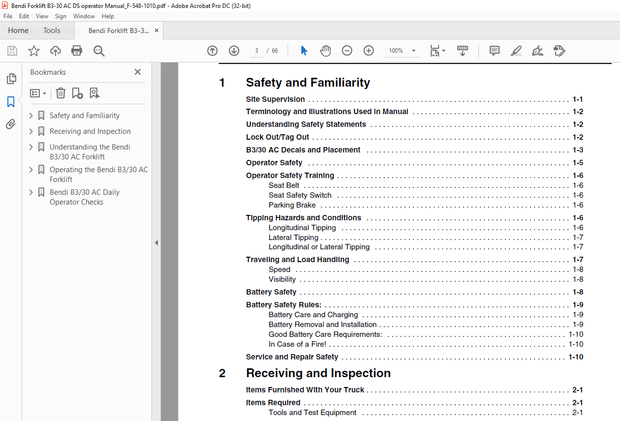Open the File menu
This screenshot has height=421, width=620.
(8, 16)
